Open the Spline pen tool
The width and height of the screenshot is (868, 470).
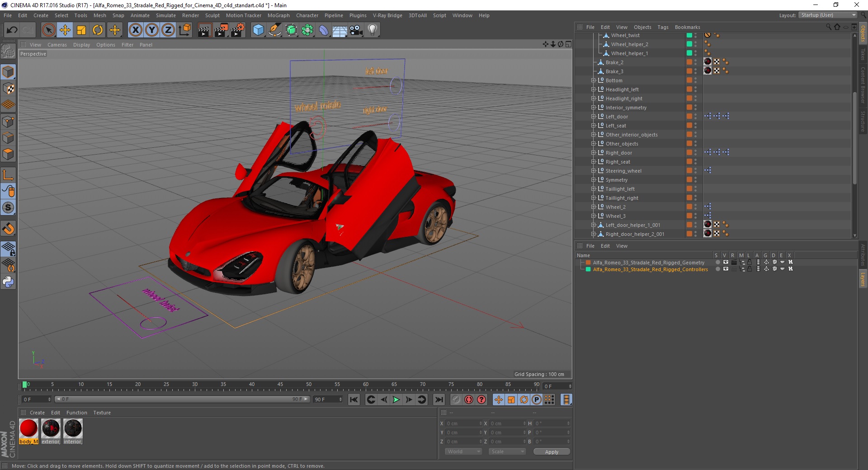[274, 30]
